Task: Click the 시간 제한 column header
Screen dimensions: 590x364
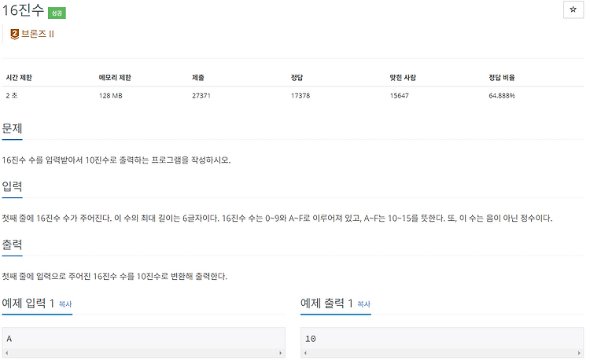Action: tap(19, 78)
